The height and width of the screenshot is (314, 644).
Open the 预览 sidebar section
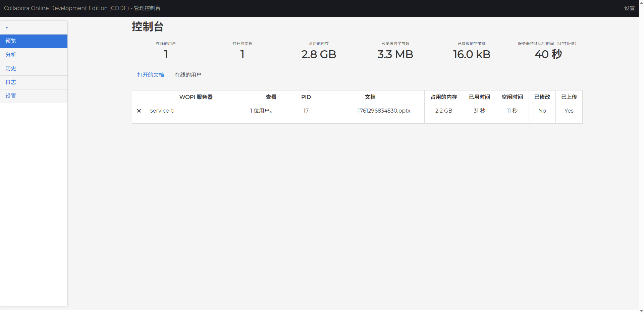click(34, 41)
